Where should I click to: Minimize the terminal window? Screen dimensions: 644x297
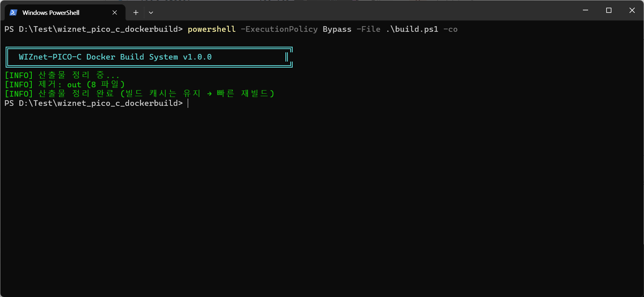coord(585,10)
